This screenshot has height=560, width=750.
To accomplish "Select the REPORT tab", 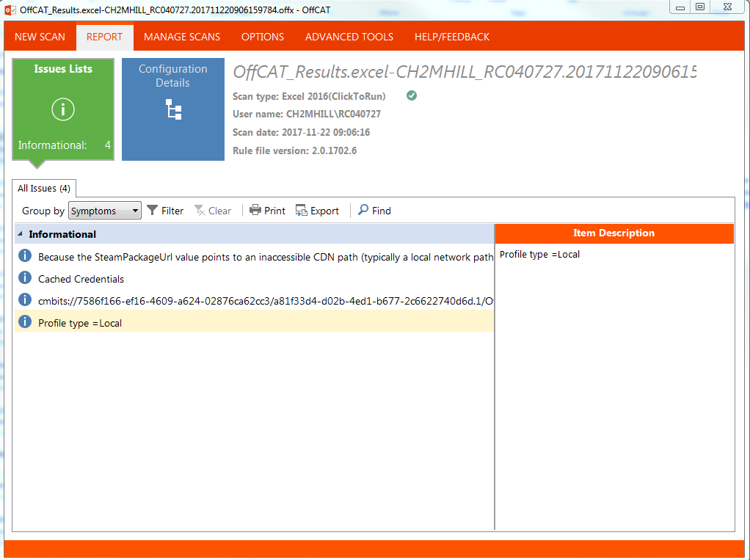I will point(104,37).
